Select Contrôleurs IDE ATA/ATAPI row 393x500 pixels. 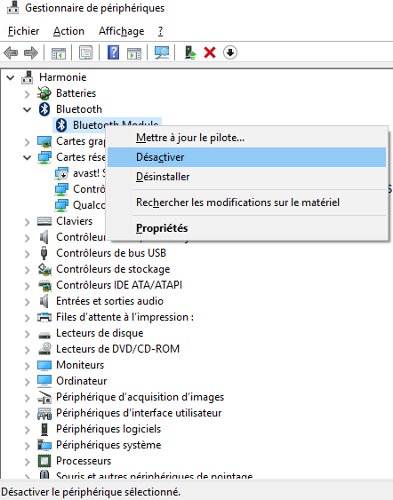click(119, 285)
